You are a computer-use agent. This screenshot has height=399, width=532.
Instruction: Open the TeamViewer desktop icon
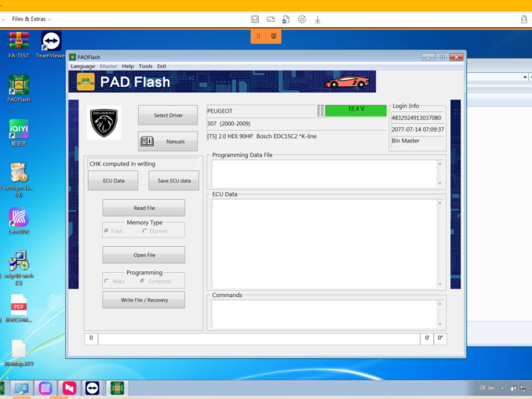(x=51, y=41)
